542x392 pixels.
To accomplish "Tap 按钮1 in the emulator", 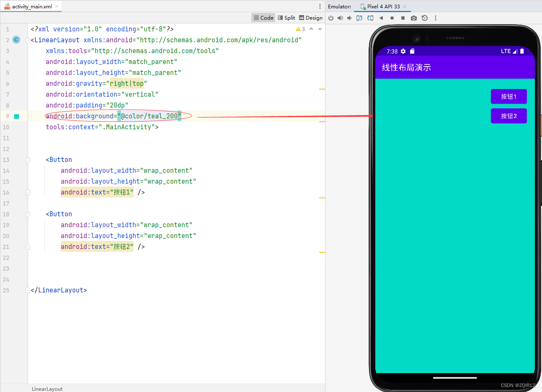I will click(508, 96).
